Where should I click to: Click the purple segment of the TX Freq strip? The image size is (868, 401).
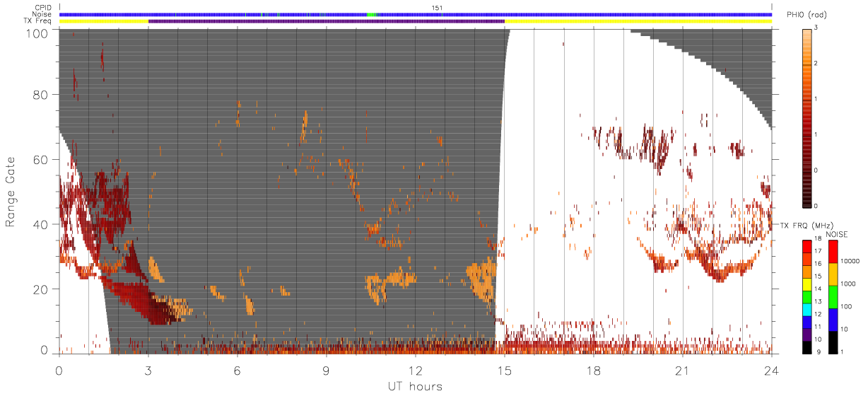pyautogui.click(x=327, y=21)
